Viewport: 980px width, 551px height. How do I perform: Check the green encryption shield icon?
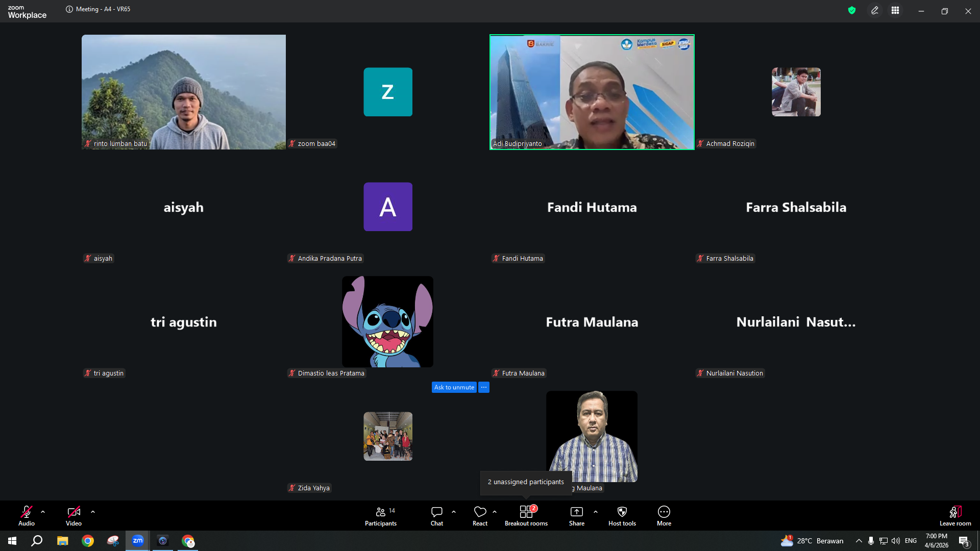click(852, 10)
